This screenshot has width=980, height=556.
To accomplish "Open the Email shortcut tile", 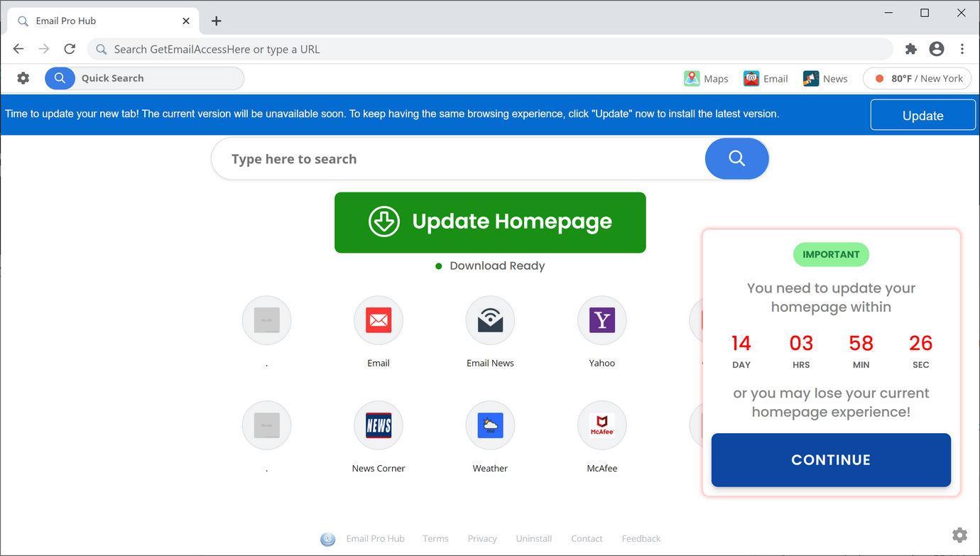I will [379, 320].
